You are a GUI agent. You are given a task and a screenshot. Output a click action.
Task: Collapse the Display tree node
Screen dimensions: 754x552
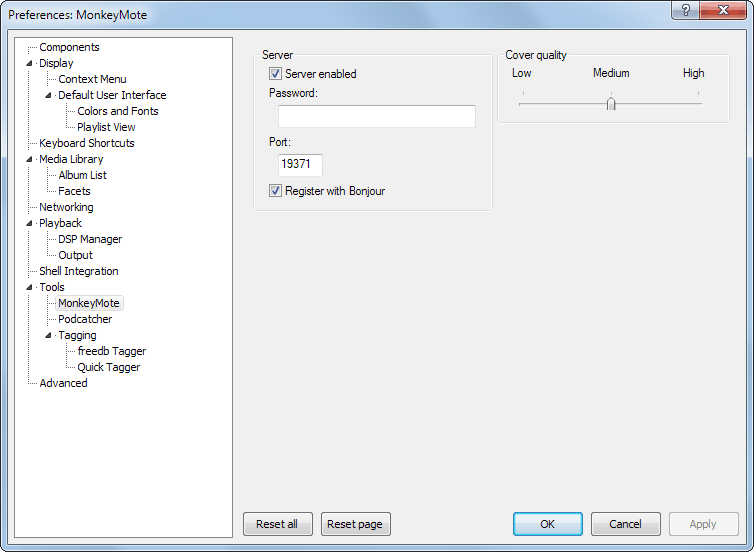(x=30, y=63)
